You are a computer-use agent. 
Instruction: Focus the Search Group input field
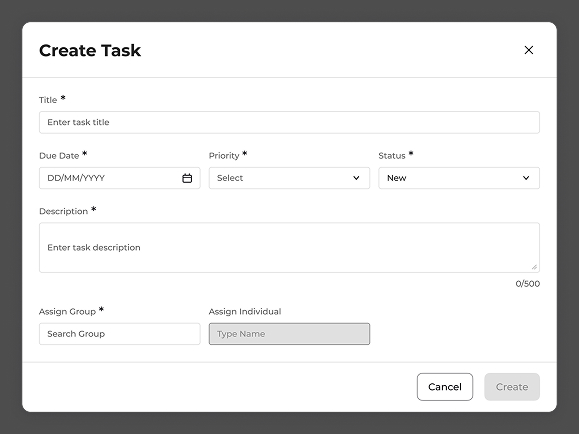tap(120, 334)
